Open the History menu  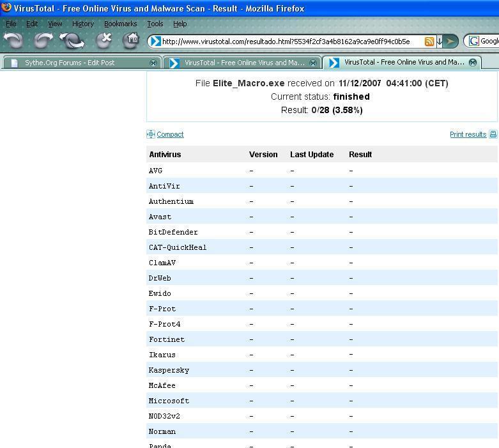click(83, 24)
